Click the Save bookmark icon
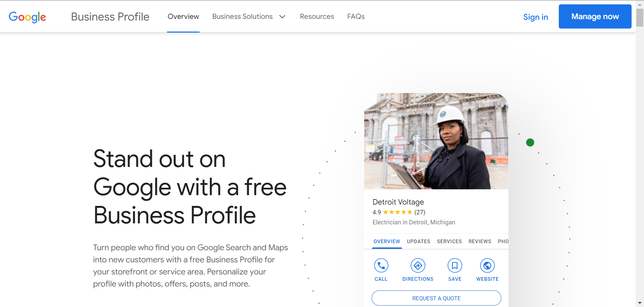The image size is (644, 307). pos(454,266)
